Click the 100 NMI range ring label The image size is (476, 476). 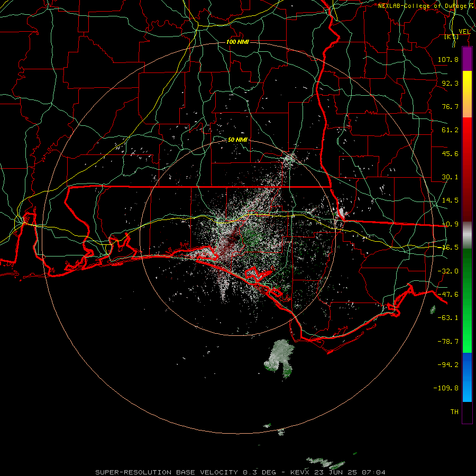[237, 42]
